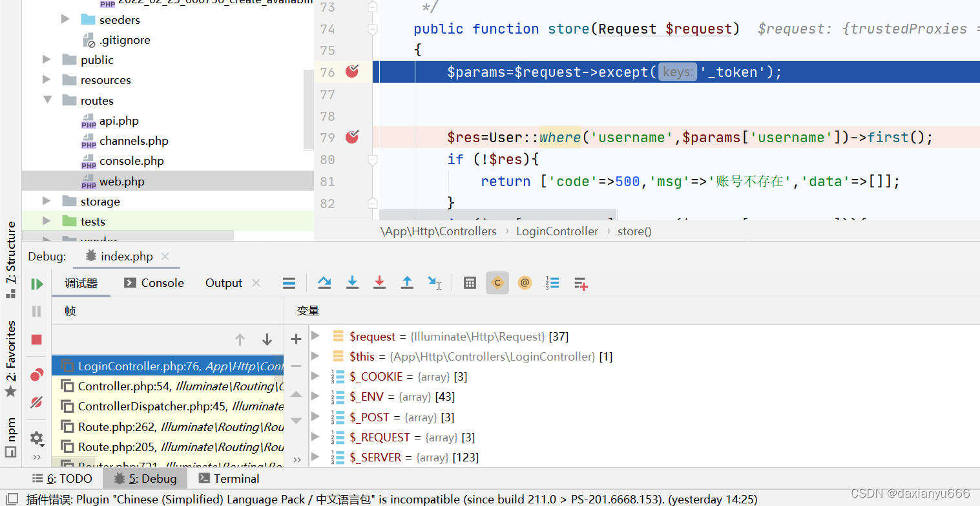Select the Step Into action
The width and height of the screenshot is (980, 506).
352,282
